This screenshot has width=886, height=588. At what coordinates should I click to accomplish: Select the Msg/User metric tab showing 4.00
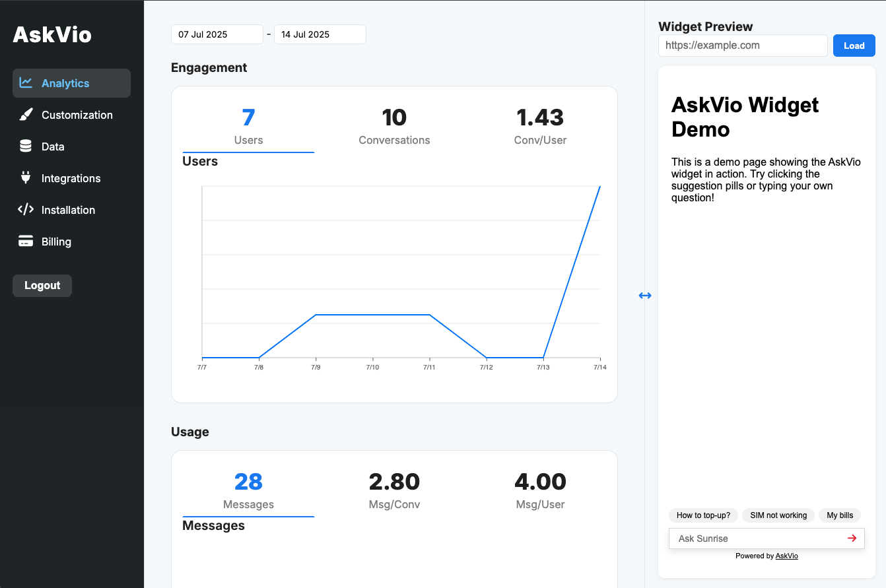540,491
